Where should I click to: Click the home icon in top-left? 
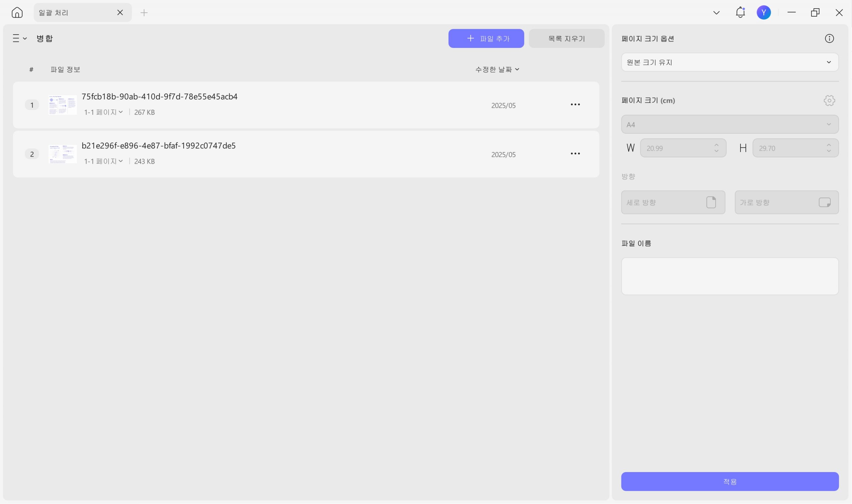click(17, 13)
